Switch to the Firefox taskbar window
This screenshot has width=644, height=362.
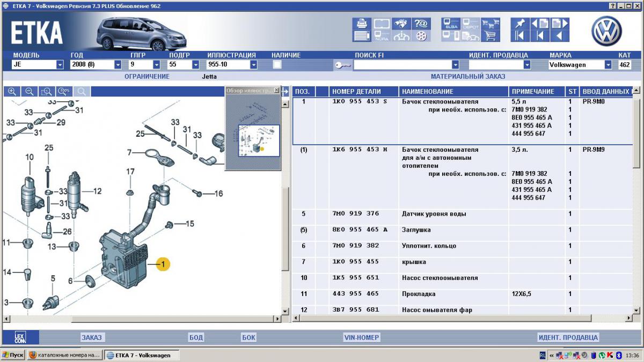tap(64, 355)
